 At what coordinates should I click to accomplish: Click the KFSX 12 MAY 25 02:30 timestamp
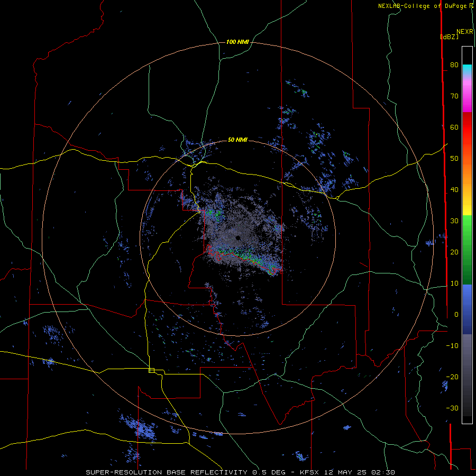tap(347, 472)
